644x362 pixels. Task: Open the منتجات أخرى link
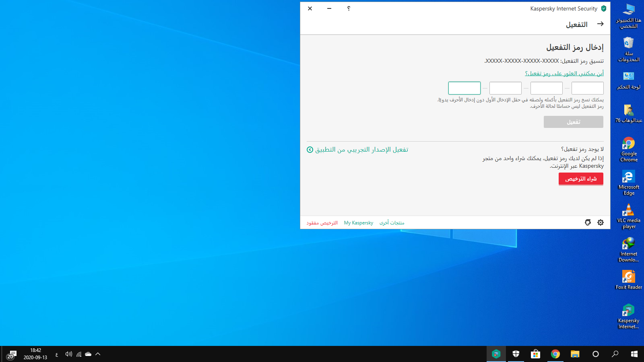click(392, 223)
